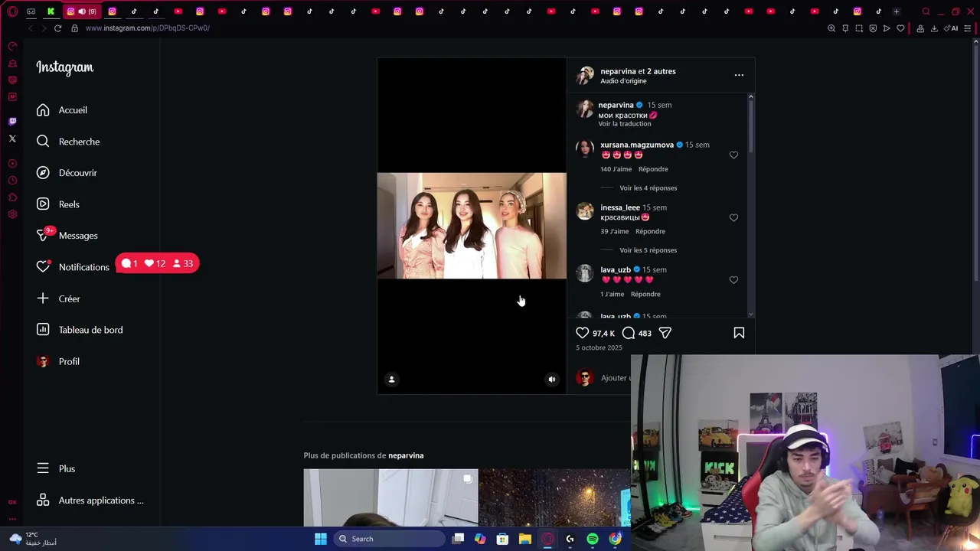The image size is (980, 551).
Task: Open the 97,4 K likes count
Action: [603, 334]
